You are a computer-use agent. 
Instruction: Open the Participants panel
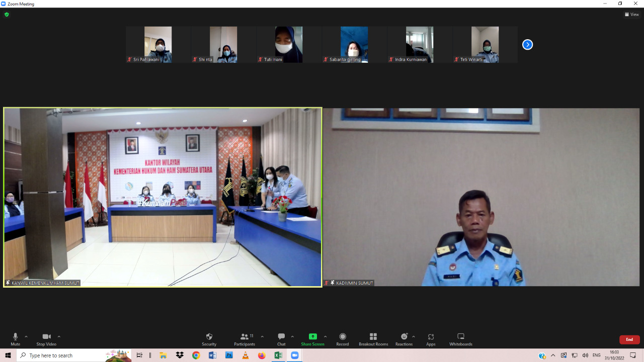(244, 339)
